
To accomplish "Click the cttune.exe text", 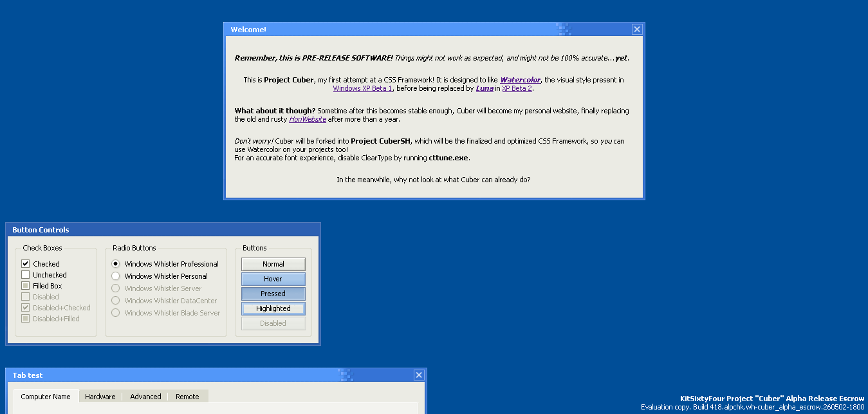I will point(449,158).
